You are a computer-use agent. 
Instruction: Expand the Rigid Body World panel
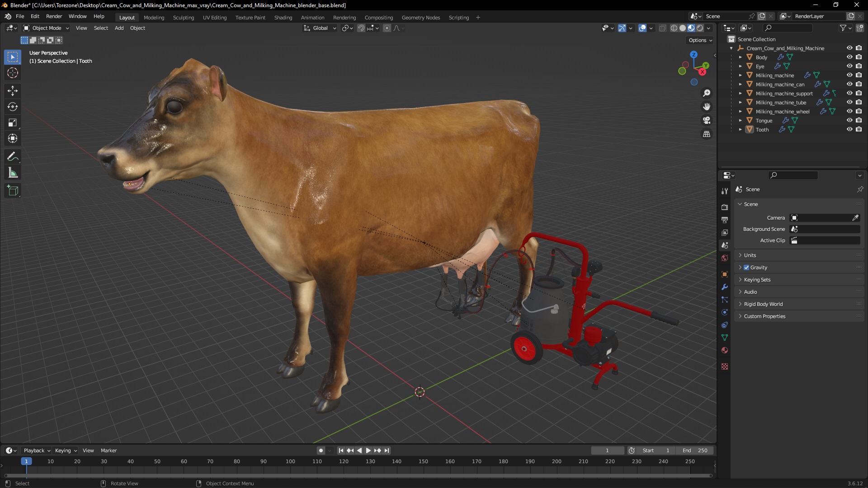pyautogui.click(x=763, y=304)
